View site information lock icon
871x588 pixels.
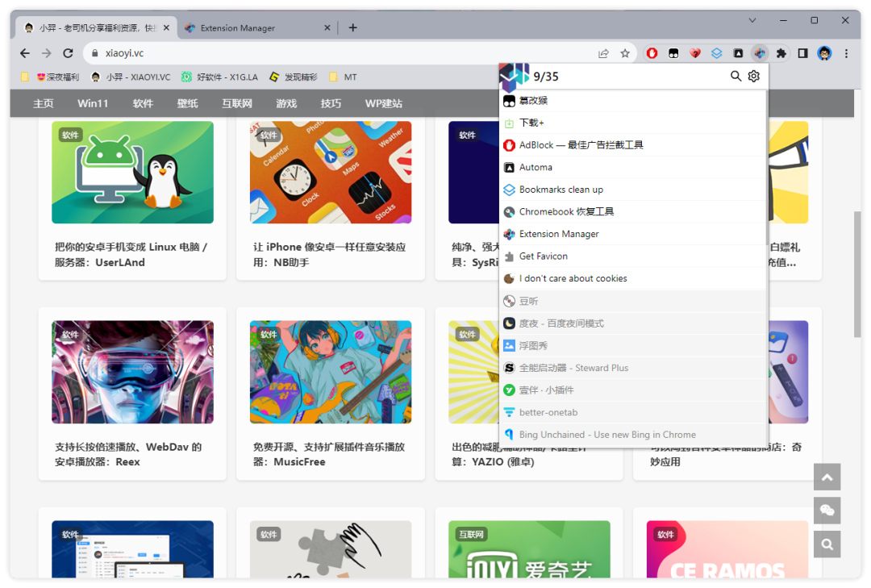click(94, 53)
